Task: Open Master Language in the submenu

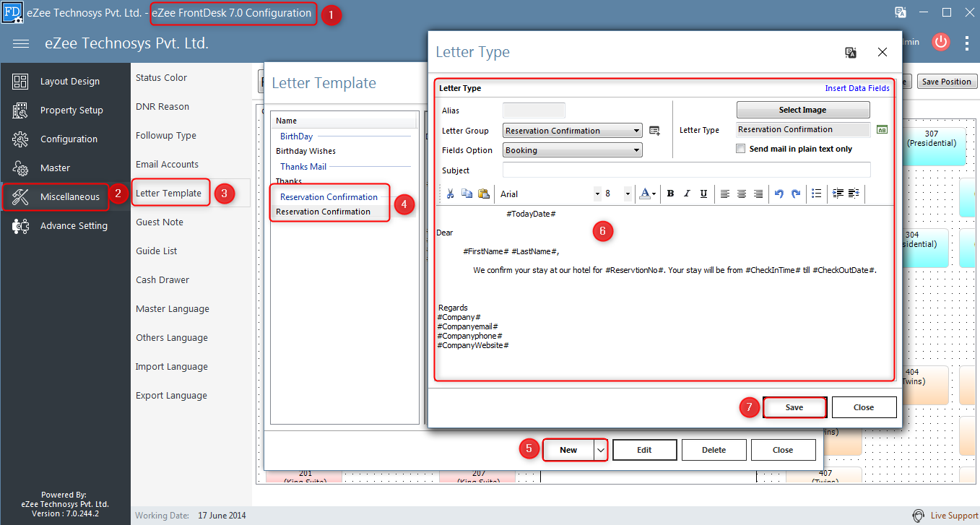Action: pos(173,308)
